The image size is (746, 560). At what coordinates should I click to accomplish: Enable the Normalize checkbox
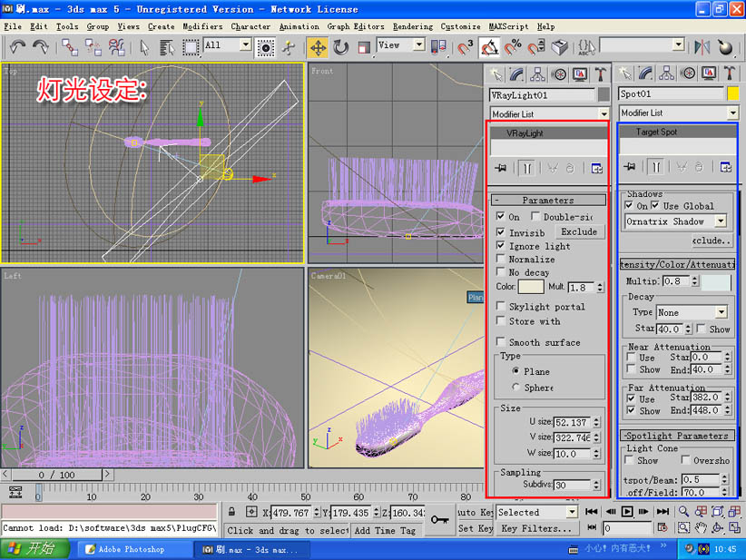501,260
